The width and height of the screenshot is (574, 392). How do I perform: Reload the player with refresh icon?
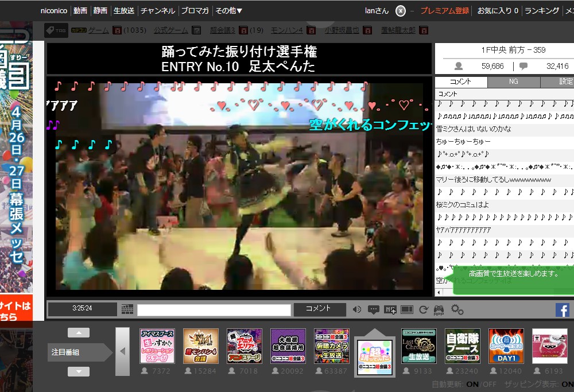[424, 310]
